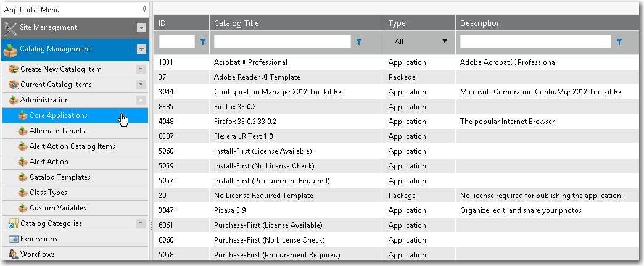The image size is (644, 266).
Task: Open the Type filter dropdown showing All
Action: tap(419, 42)
